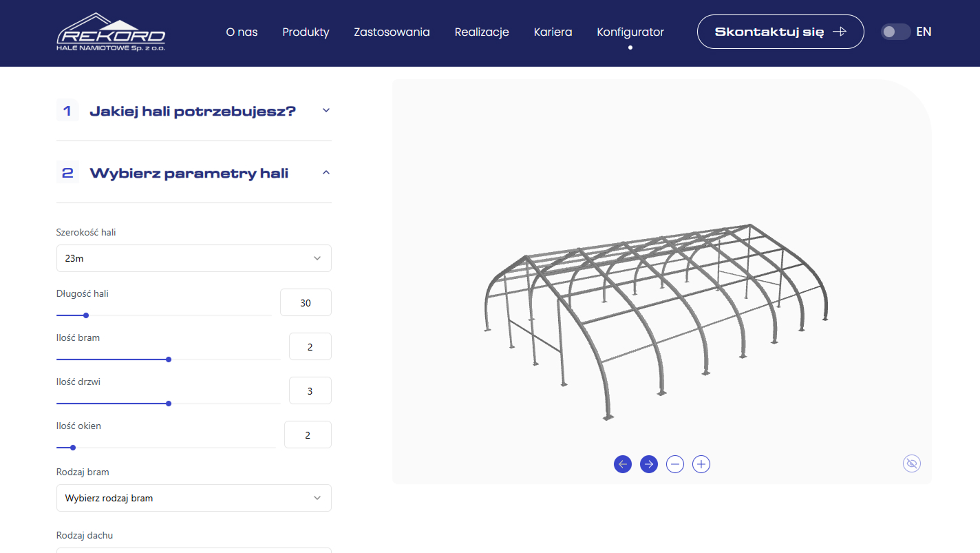This screenshot has width=980, height=553.
Task: Switch language toggle to EN
Action: (895, 32)
